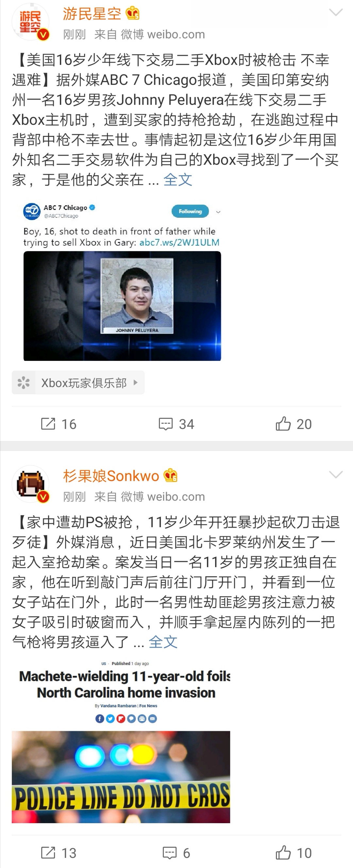Viewport: 353px width, 868px height.
Task: Expand options chevron on 杉果娘Sonkwo post
Action: point(335,474)
